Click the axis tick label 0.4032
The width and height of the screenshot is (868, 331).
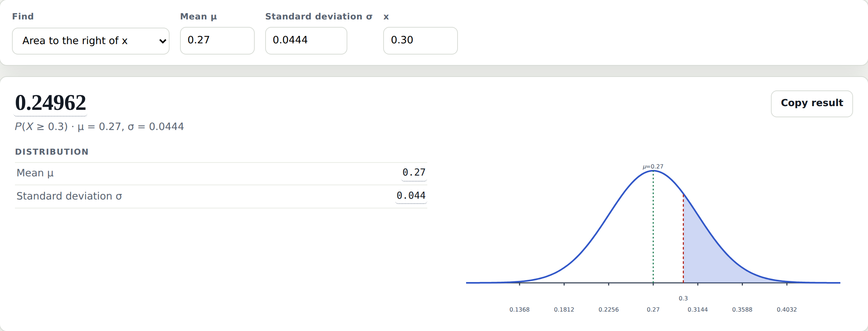pos(787,309)
